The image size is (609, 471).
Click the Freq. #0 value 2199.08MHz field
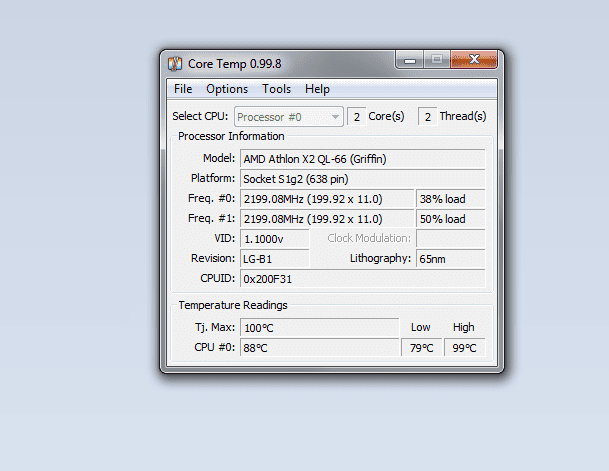(327, 199)
